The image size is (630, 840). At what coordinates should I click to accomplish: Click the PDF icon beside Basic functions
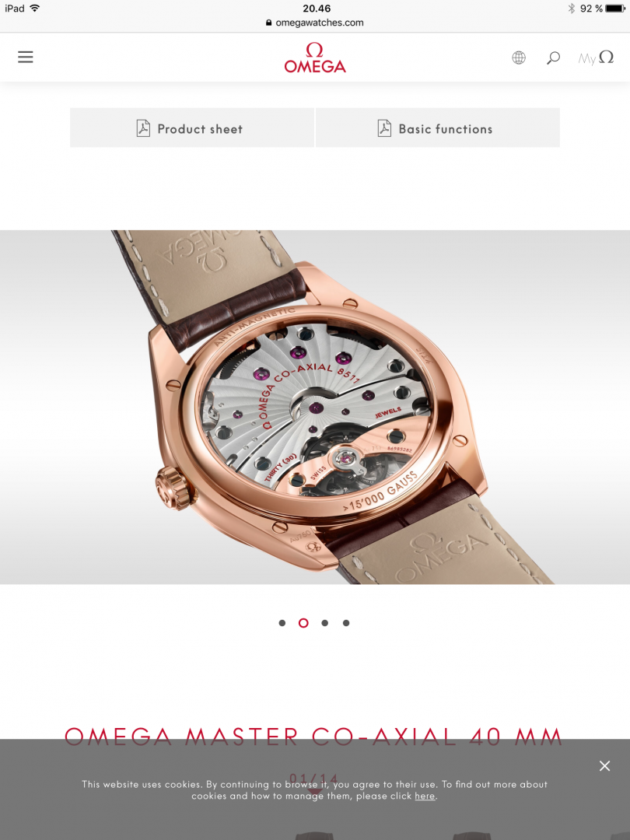tap(384, 128)
